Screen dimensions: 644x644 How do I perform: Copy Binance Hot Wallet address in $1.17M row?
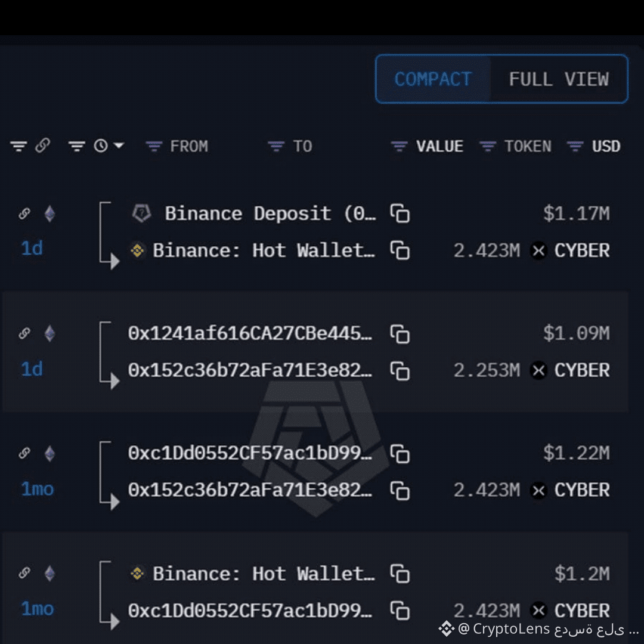[x=400, y=250]
